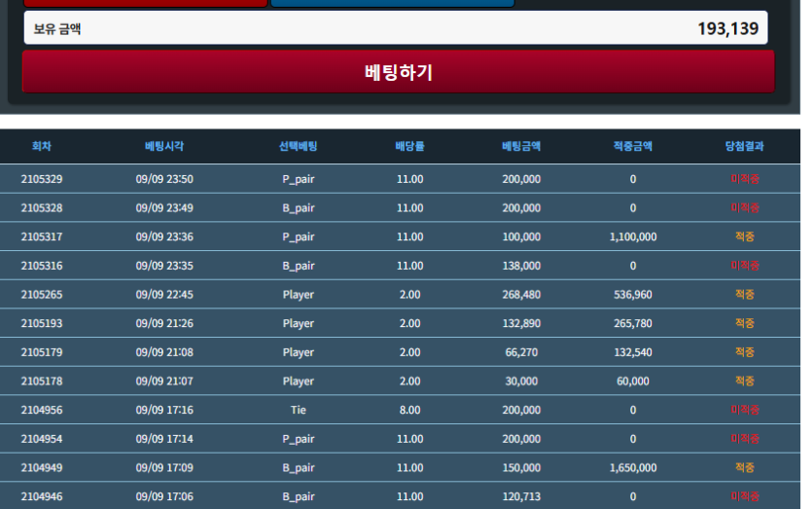This screenshot has width=812, height=509.
Task: Select round number 2105316
Action: (x=42, y=266)
